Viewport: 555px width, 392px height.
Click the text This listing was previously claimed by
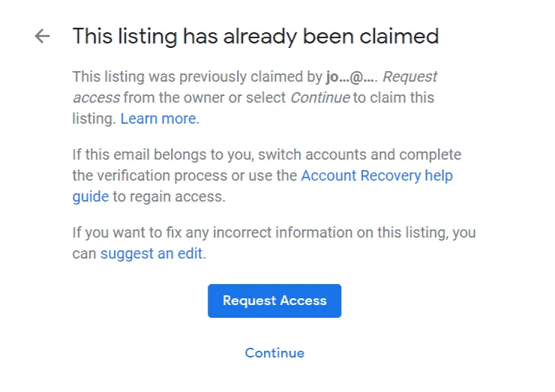point(197,77)
